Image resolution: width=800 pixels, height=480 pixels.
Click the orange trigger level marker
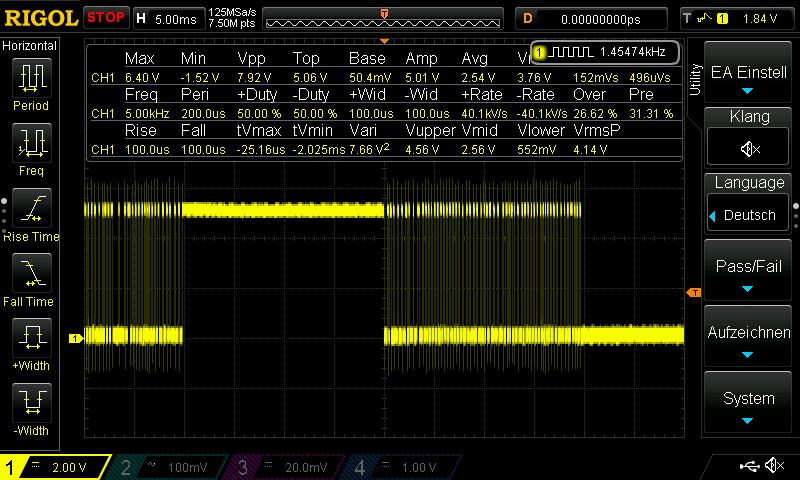693,292
